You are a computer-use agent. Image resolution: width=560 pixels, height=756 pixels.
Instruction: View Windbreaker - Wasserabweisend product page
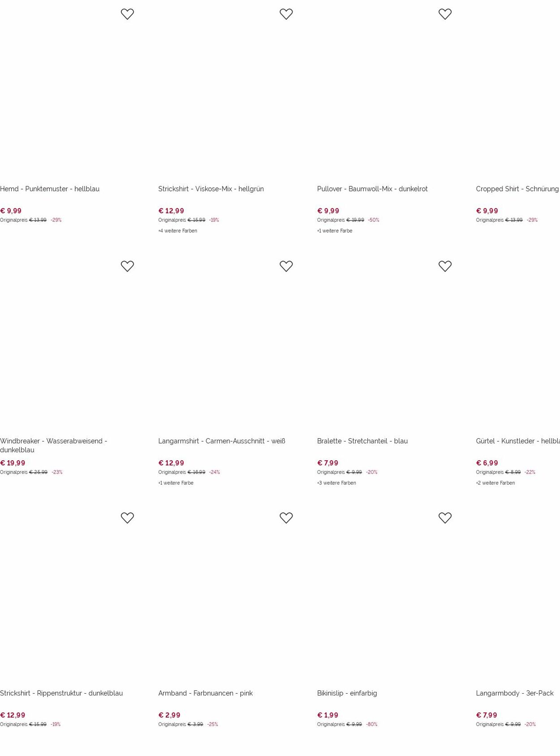[54, 445]
